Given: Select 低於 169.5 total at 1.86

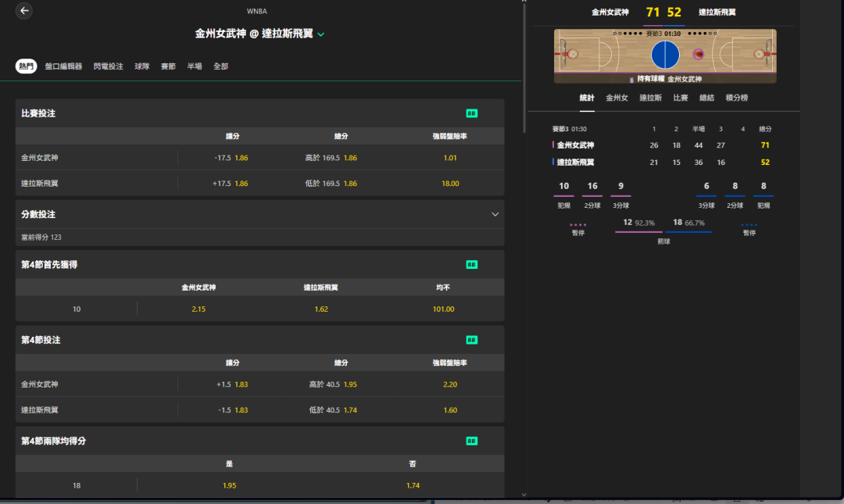Looking at the screenshot, I should point(331,183).
